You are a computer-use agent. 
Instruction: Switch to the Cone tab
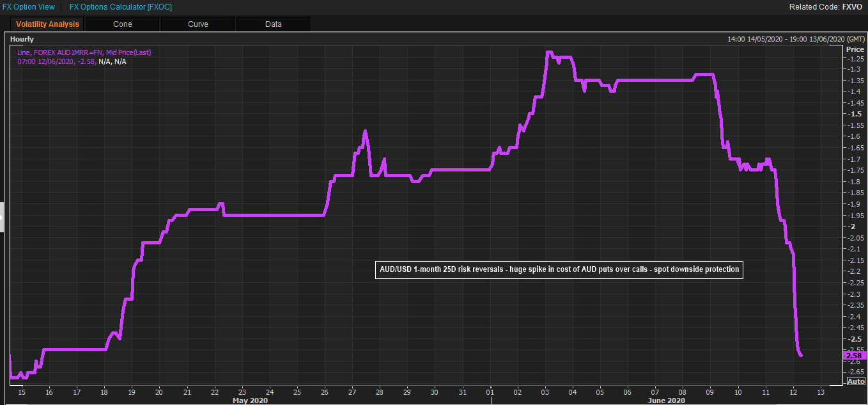pyautogui.click(x=122, y=24)
